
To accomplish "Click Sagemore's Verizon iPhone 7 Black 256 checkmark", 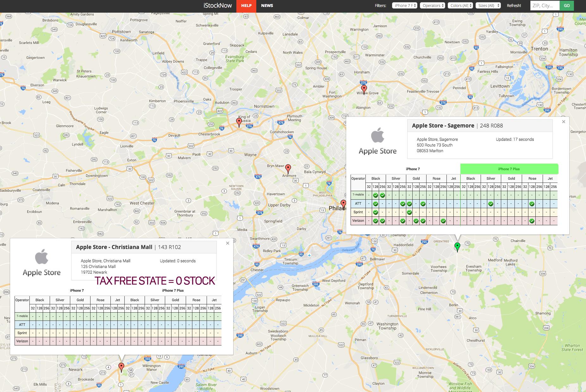I will point(383,221).
